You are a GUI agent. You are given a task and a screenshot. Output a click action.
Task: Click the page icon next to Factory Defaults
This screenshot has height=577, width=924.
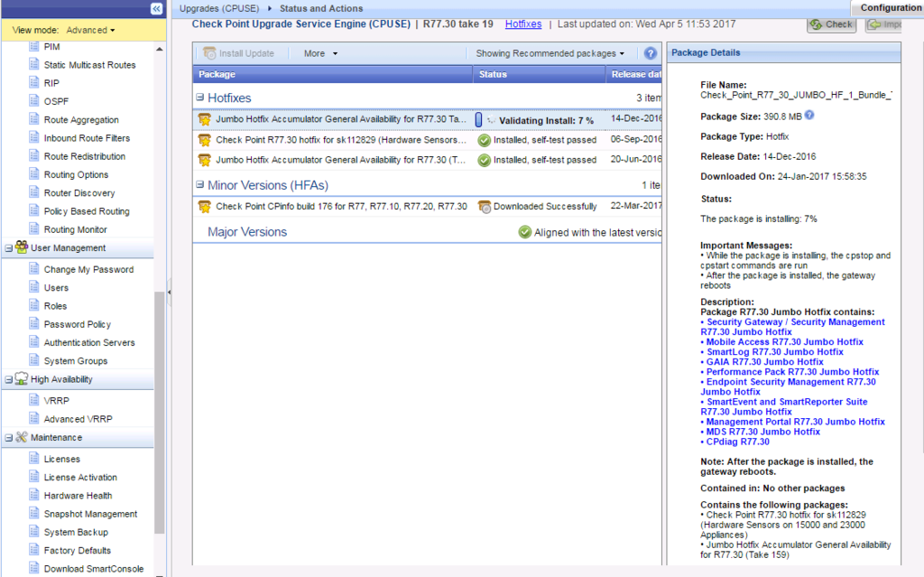click(x=34, y=550)
